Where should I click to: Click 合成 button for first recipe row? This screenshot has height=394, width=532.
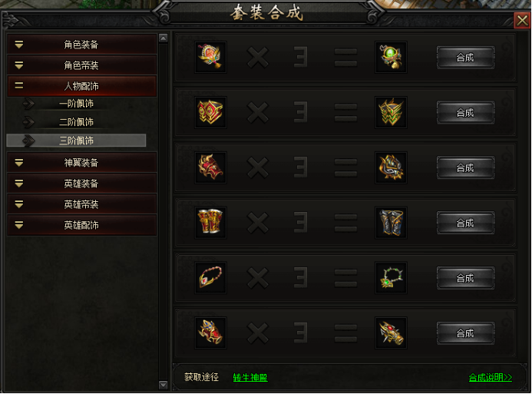[x=465, y=58]
